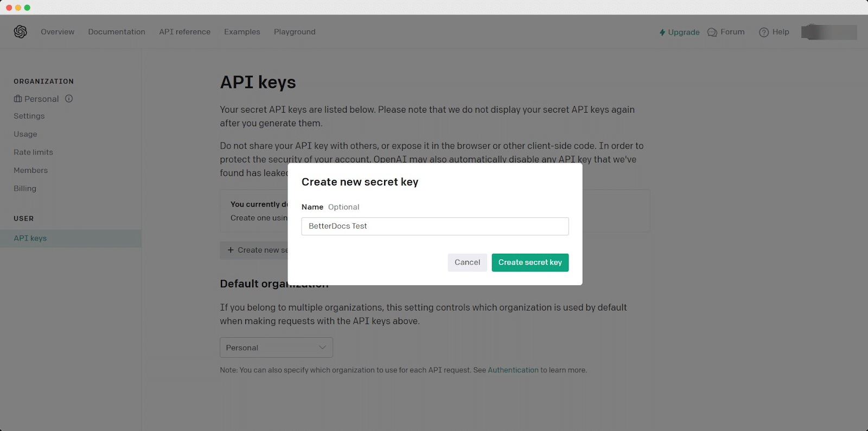Open the info tooltip beside Personal
The height and width of the screenshot is (431, 868).
(x=68, y=99)
